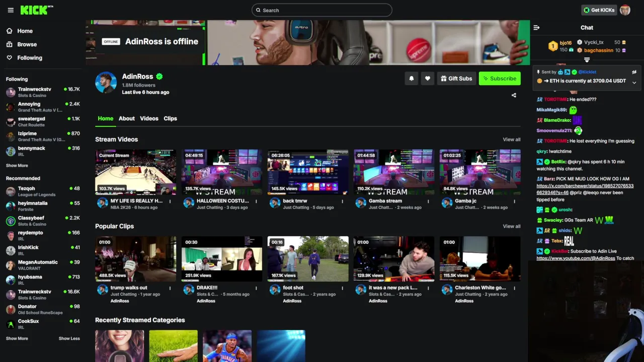Expand the pinned ETH message chevron
The image size is (644, 362).
pyautogui.click(x=634, y=82)
